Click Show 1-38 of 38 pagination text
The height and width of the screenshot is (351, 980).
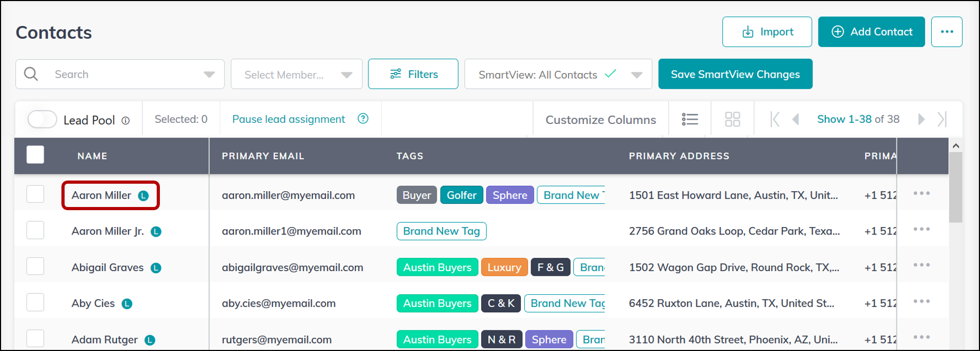(858, 119)
